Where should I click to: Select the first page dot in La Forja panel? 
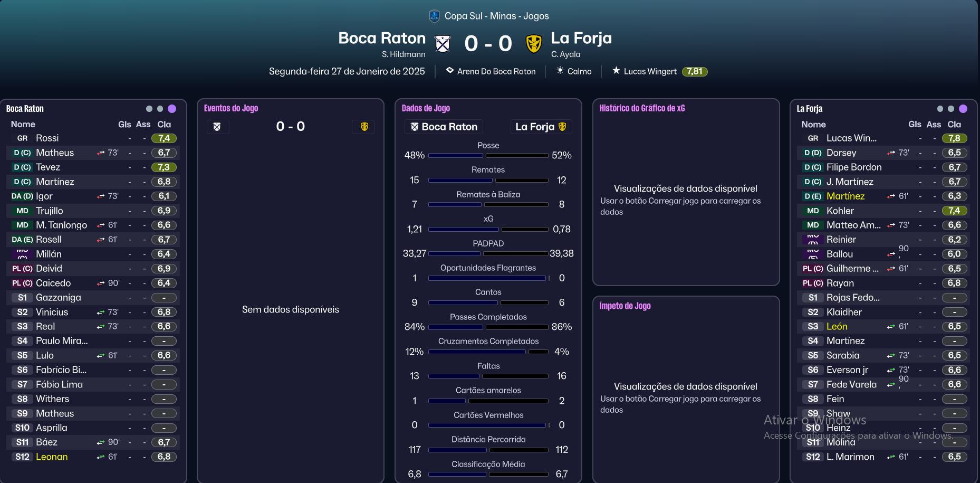pyautogui.click(x=940, y=109)
